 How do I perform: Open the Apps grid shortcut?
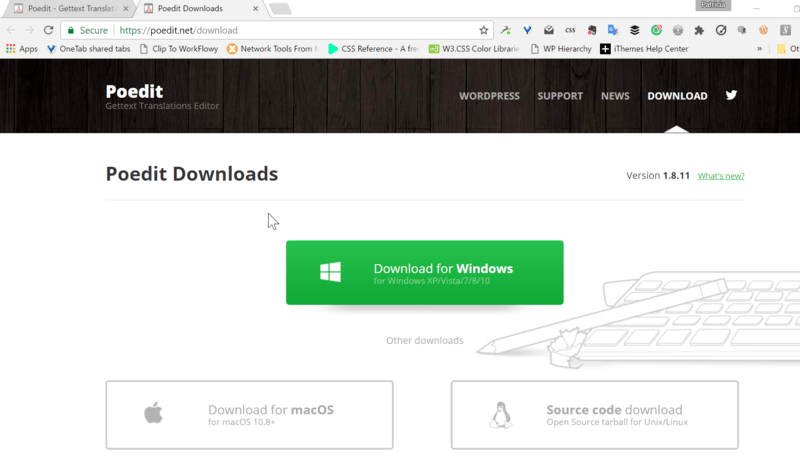tap(21, 48)
